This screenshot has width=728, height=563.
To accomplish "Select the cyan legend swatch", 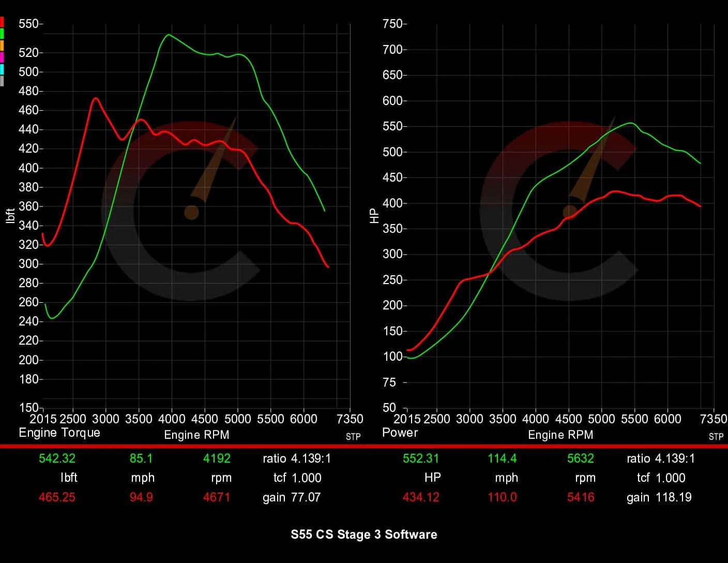I will (3, 68).
